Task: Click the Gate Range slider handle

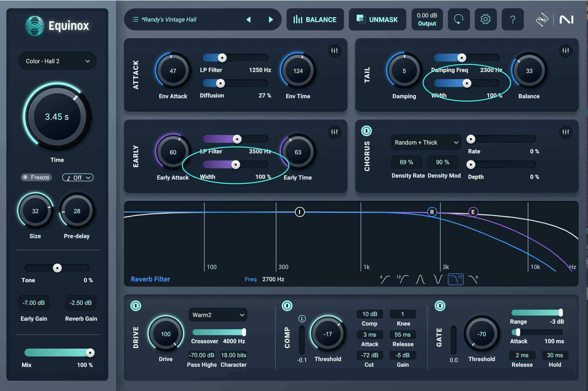Action: click(561, 312)
